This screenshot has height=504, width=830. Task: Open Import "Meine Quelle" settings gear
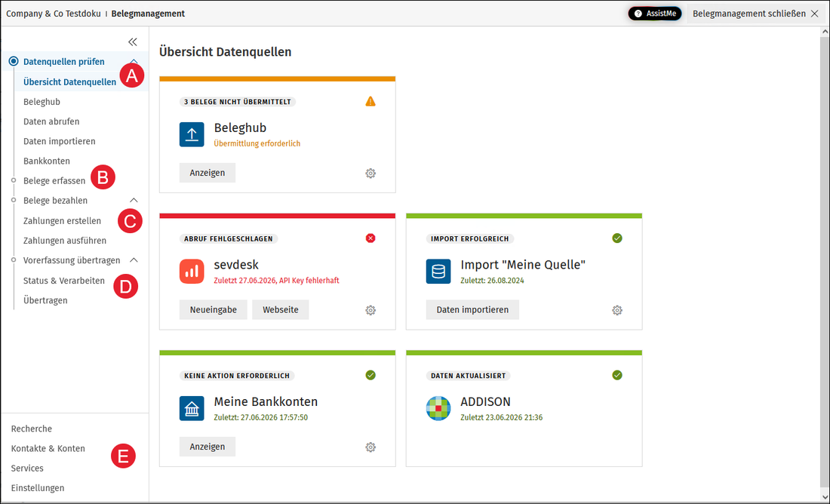tap(617, 310)
